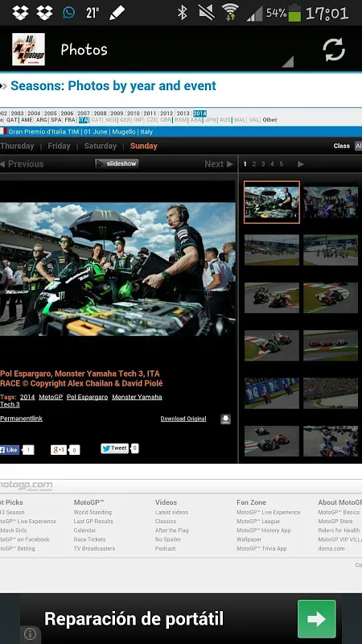Click the download original arrow icon
362x644 pixels.
[226, 419]
